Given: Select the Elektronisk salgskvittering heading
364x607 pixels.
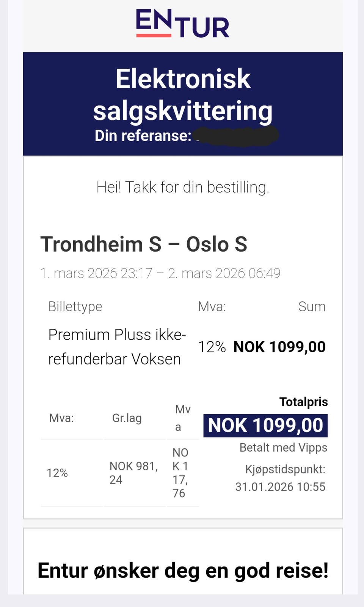Looking at the screenshot, I should point(183,95).
